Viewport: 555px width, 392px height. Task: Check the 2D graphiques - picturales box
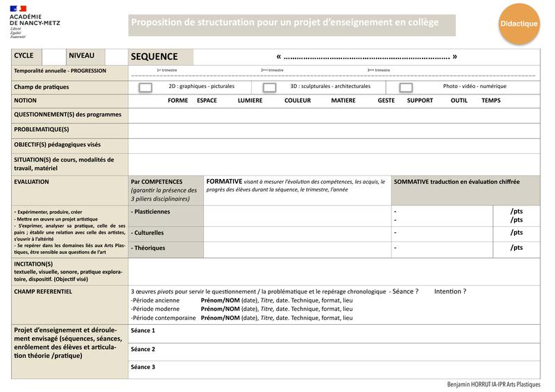pyautogui.click(x=146, y=87)
